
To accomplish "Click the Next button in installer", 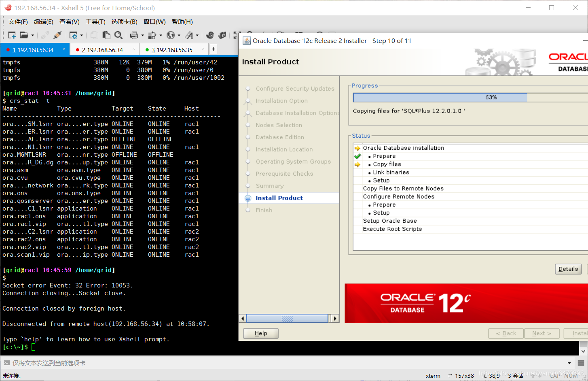I will (x=542, y=333).
